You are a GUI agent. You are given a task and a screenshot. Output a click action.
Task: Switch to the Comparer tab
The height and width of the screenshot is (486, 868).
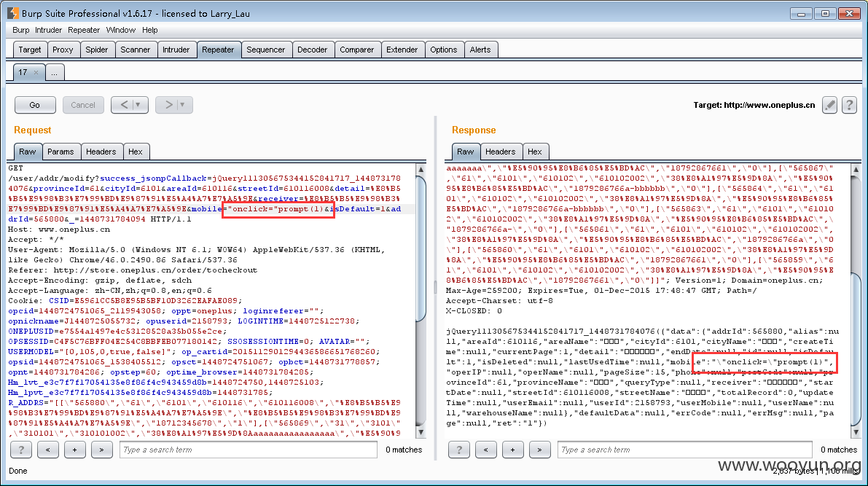[357, 50]
